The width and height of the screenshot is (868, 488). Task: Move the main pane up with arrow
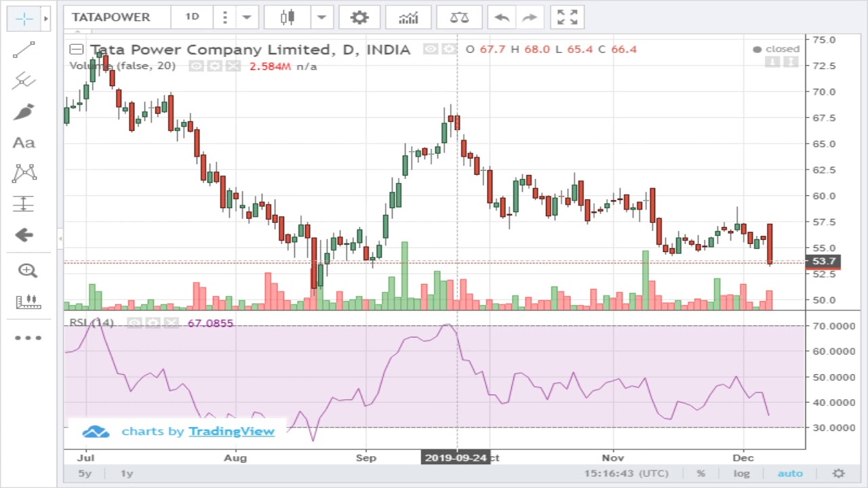tap(791, 62)
